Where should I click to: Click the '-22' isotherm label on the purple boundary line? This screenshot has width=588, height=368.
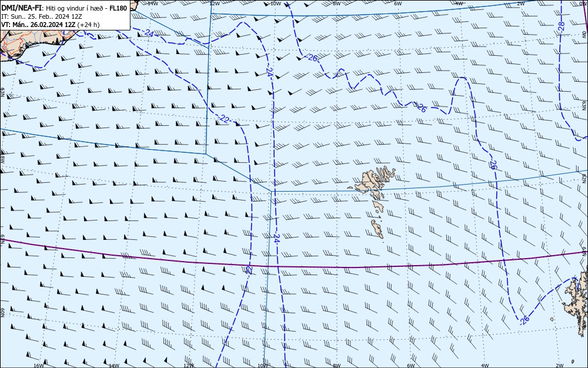point(249,269)
